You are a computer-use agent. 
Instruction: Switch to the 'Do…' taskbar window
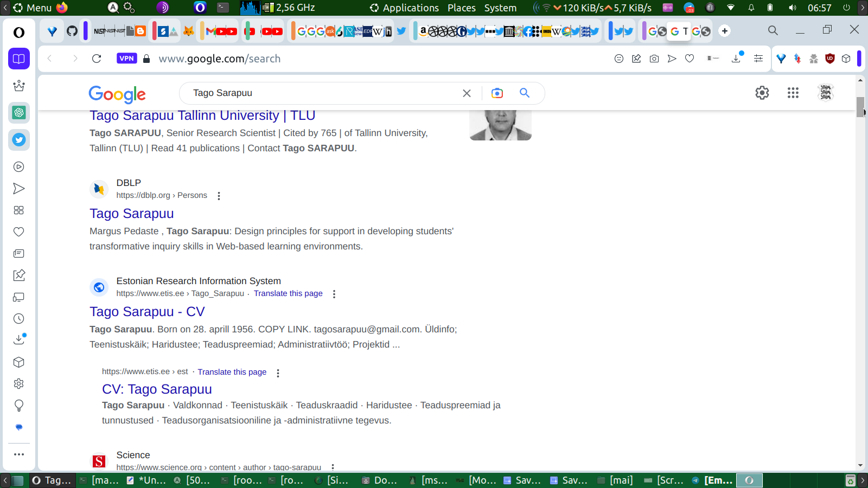click(x=380, y=480)
